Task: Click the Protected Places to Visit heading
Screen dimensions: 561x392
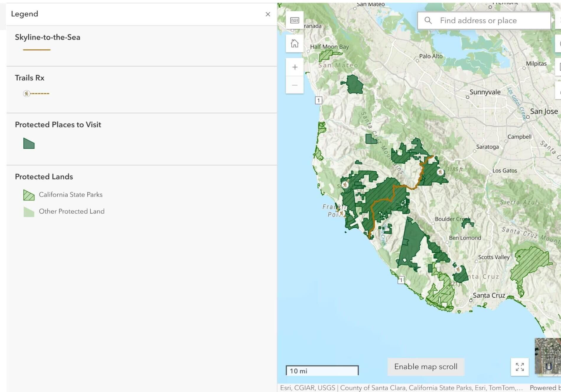Action: pyautogui.click(x=58, y=125)
